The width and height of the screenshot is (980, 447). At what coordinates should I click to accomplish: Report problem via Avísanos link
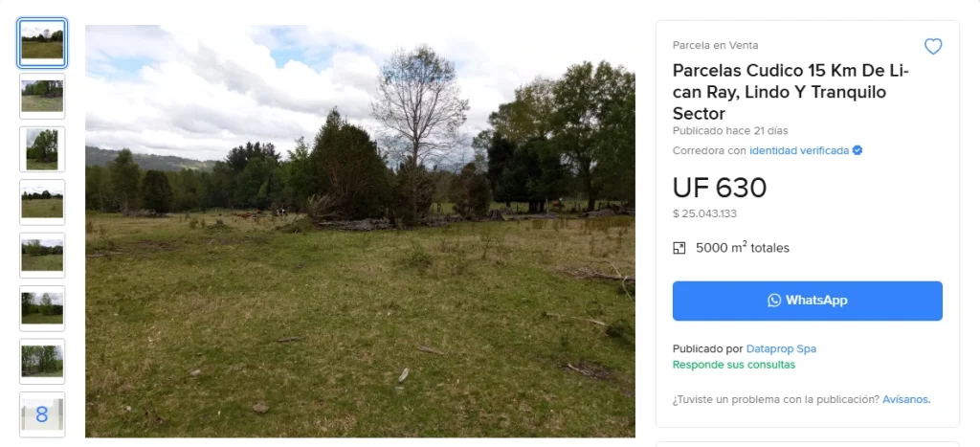[x=906, y=399]
